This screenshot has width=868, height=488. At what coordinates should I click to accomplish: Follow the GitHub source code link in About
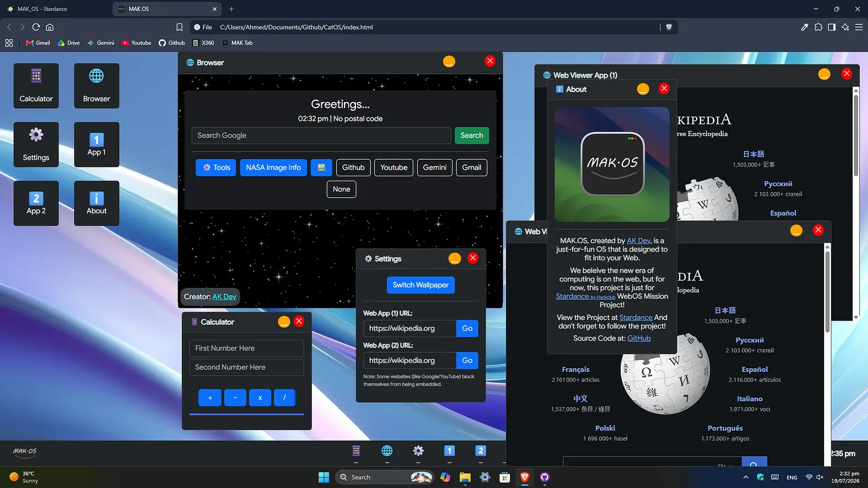pyautogui.click(x=639, y=338)
